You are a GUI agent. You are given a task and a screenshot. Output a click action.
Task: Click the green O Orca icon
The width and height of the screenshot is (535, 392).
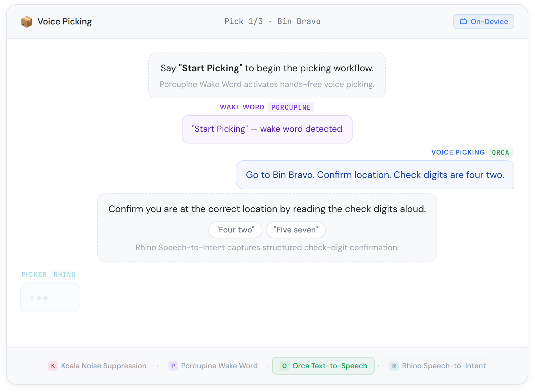(284, 366)
